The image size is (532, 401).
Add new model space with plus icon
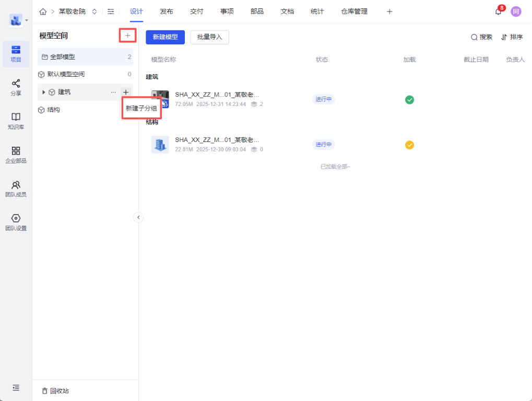pos(127,36)
